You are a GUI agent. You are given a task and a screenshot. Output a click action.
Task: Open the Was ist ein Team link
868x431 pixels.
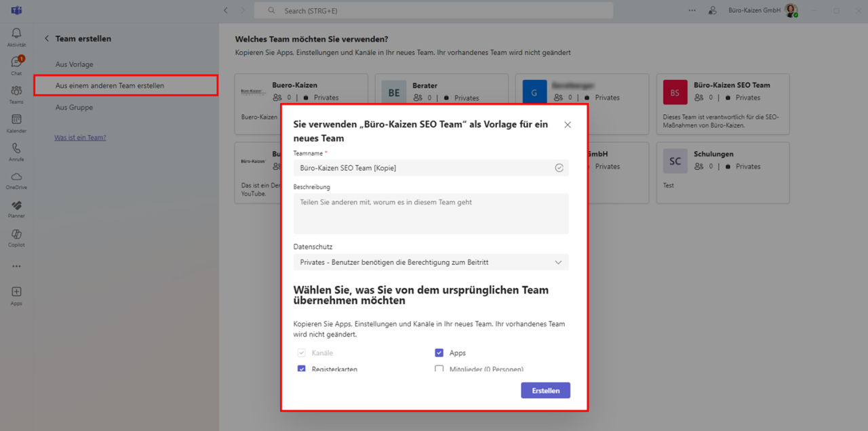[x=80, y=137]
